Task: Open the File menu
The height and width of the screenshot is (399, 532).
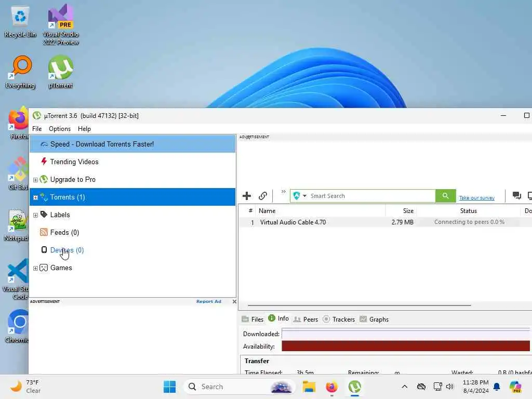Action: point(37,129)
